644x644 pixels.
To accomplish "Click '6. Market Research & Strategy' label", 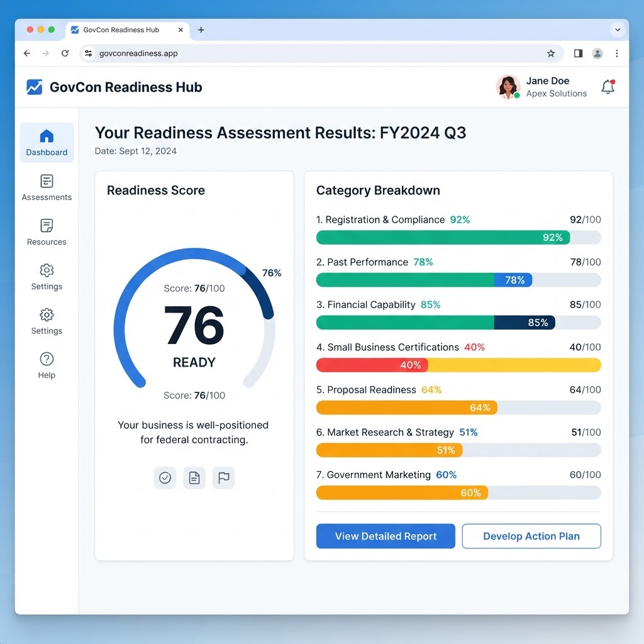I will click(x=385, y=432).
